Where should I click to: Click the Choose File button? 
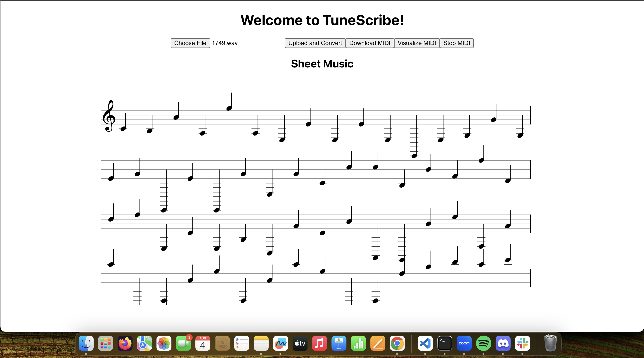click(x=190, y=43)
